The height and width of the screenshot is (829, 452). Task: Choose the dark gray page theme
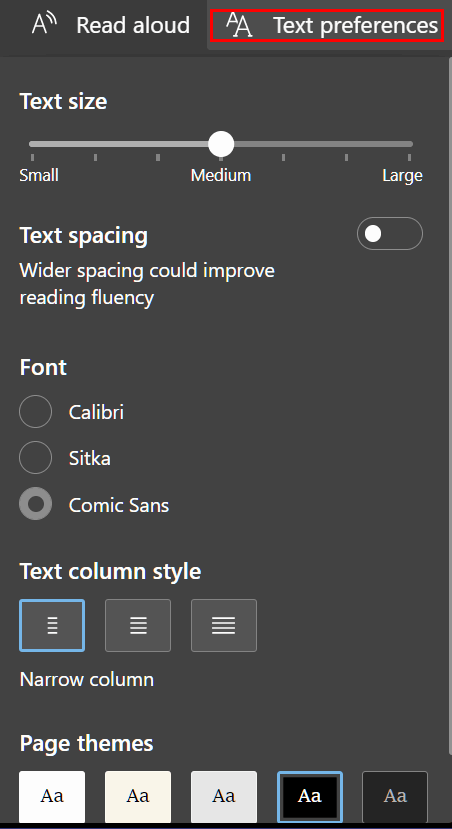(x=395, y=797)
